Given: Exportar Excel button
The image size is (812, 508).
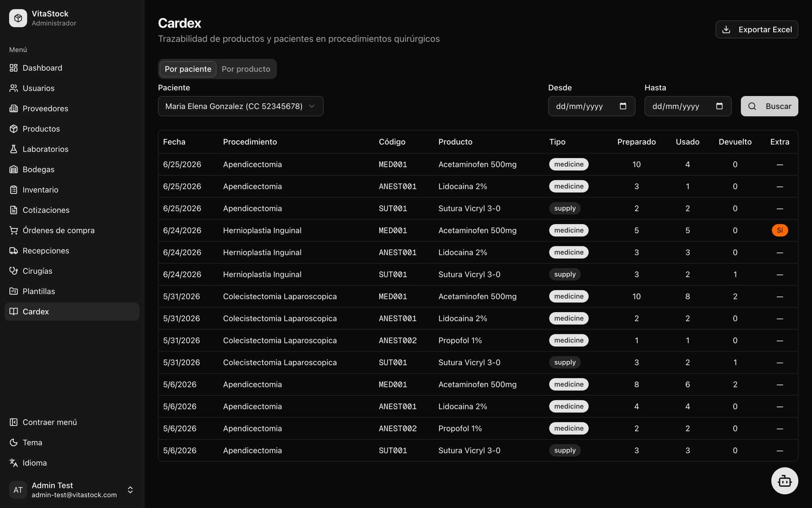Looking at the screenshot, I should point(757,30).
